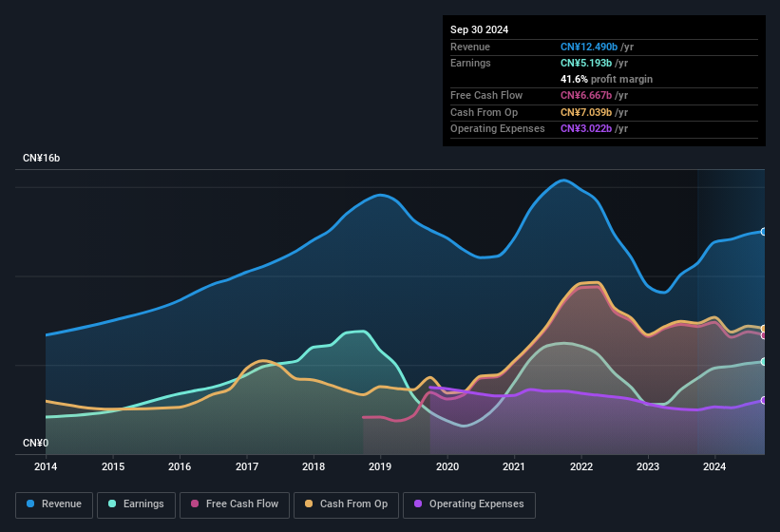Click the 2022 x-axis year label

click(580, 466)
